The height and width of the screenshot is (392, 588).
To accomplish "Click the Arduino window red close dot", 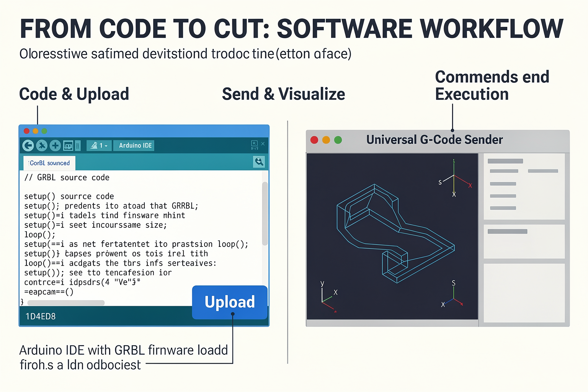I will [26, 131].
